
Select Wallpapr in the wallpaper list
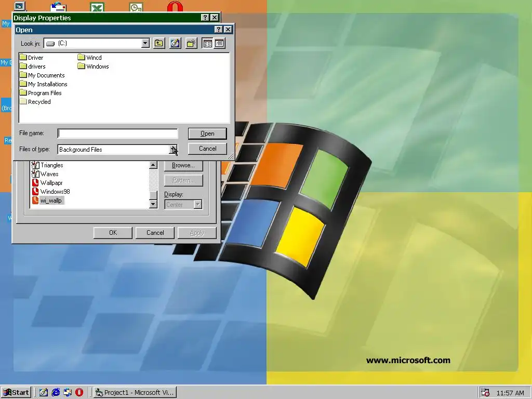tap(47, 182)
